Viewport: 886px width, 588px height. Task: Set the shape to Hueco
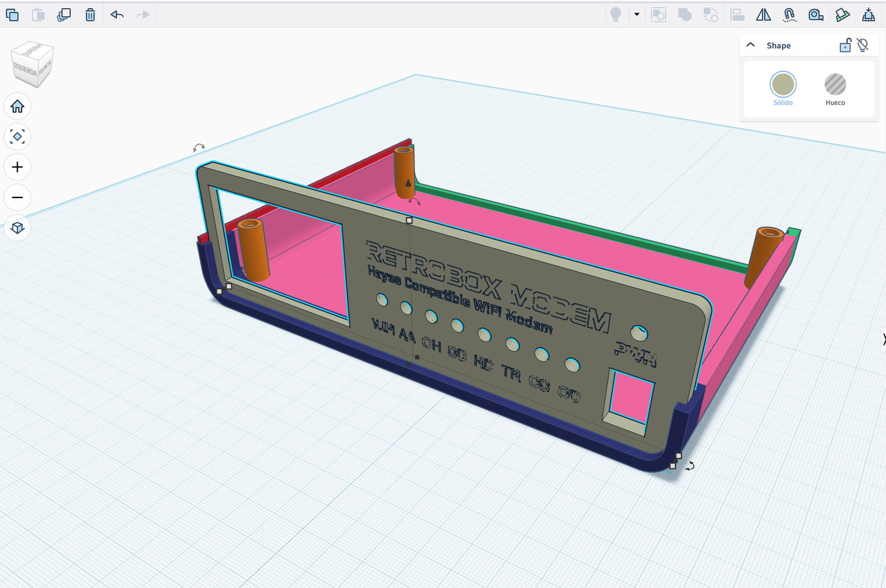click(x=835, y=84)
